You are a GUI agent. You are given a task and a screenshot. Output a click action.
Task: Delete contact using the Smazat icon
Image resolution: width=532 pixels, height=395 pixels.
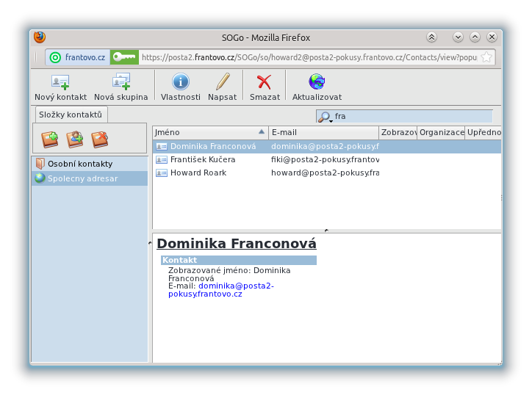tap(265, 82)
